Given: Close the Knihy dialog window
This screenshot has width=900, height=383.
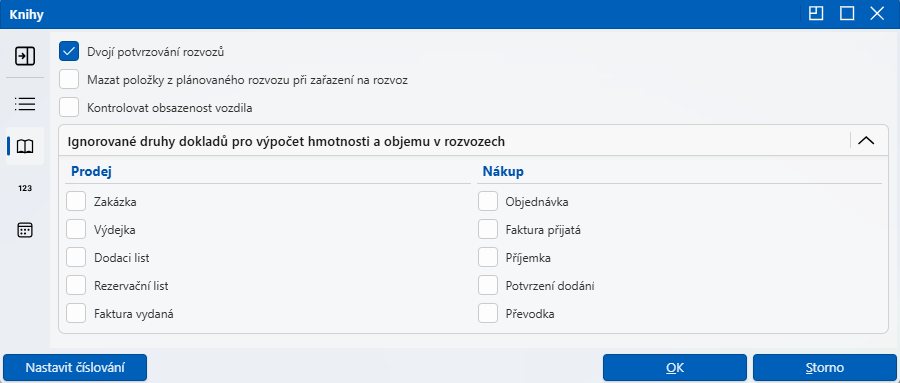Looking at the screenshot, I should 877,14.
